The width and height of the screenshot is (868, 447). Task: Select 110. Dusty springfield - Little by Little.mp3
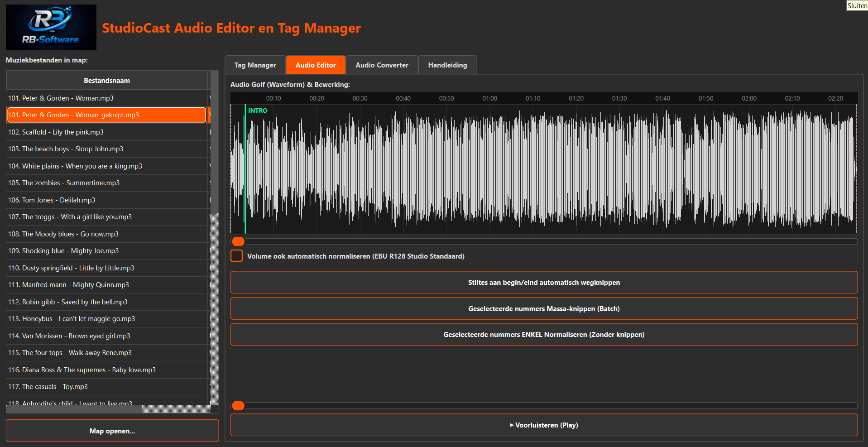[107, 268]
